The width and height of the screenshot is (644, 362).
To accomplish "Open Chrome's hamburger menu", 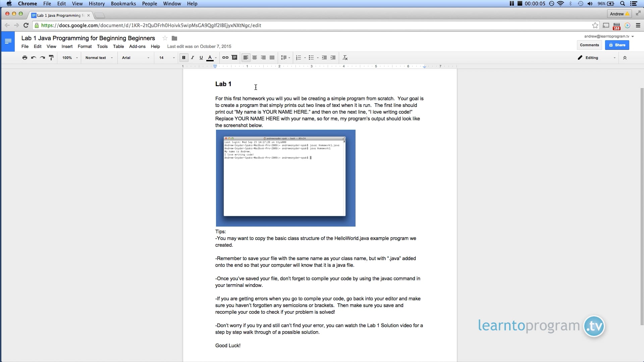I will point(638,25).
